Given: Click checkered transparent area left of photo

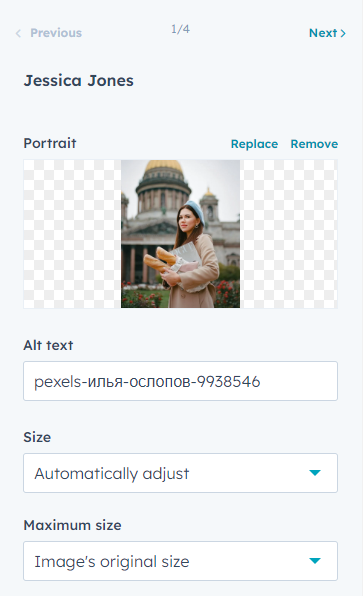Looking at the screenshot, I should coord(72,234).
